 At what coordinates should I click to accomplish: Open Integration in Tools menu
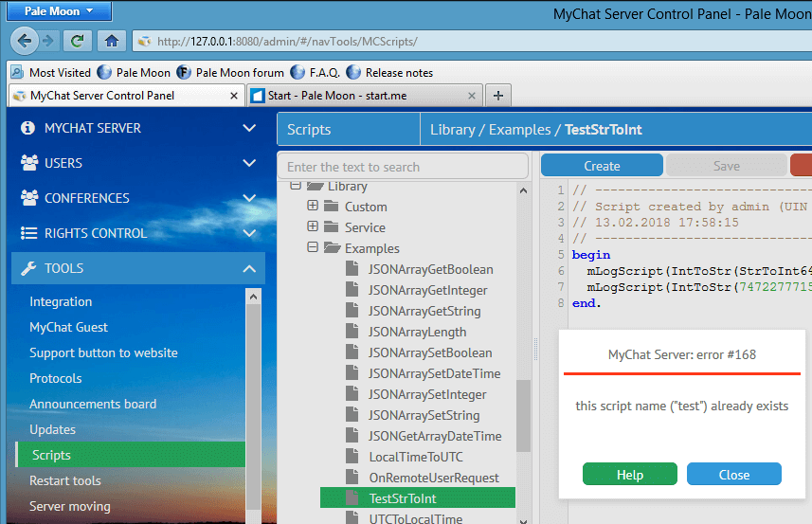pyautogui.click(x=61, y=302)
